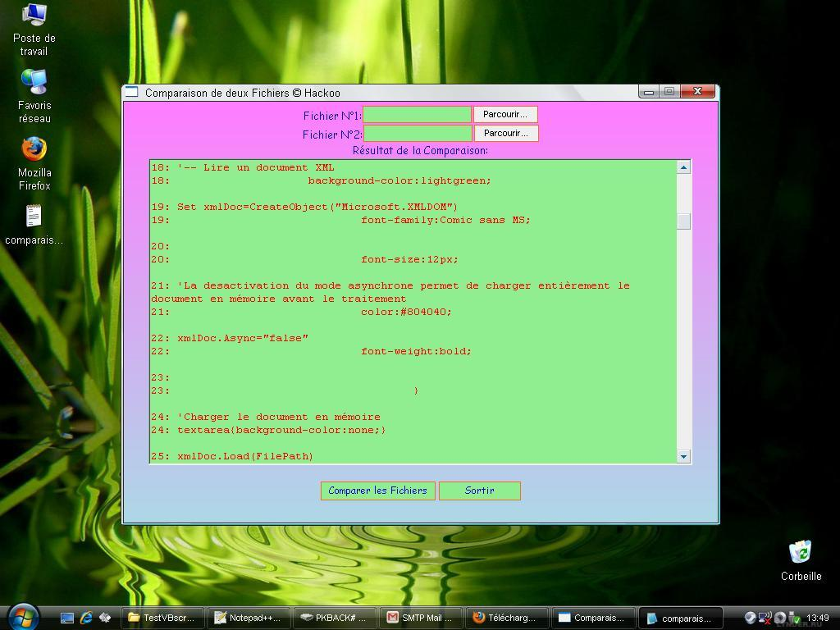840x630 pixels.
Task: Switch to SMTP Mail taskbar window
Action: (422, 618)
